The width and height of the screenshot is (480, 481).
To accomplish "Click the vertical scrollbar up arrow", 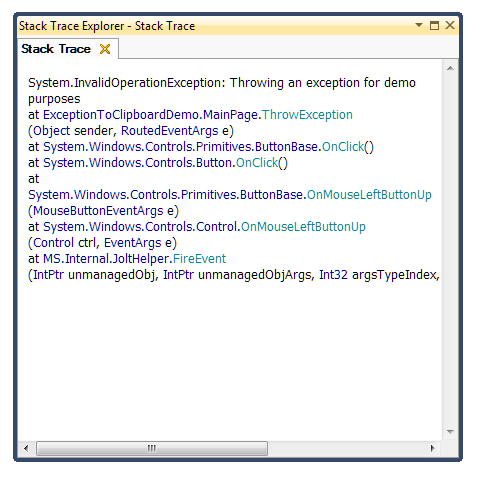I will (x=450, y=68).
